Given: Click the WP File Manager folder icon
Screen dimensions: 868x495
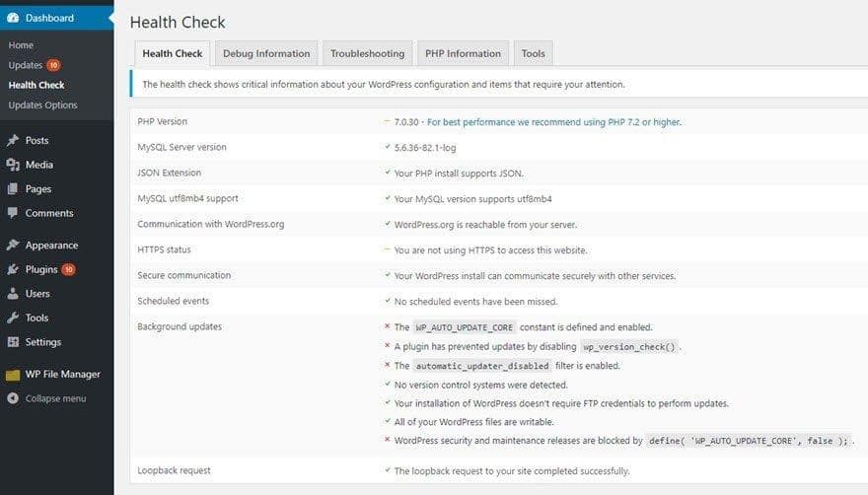Looking at the screenshot, I should click(13, 375).
